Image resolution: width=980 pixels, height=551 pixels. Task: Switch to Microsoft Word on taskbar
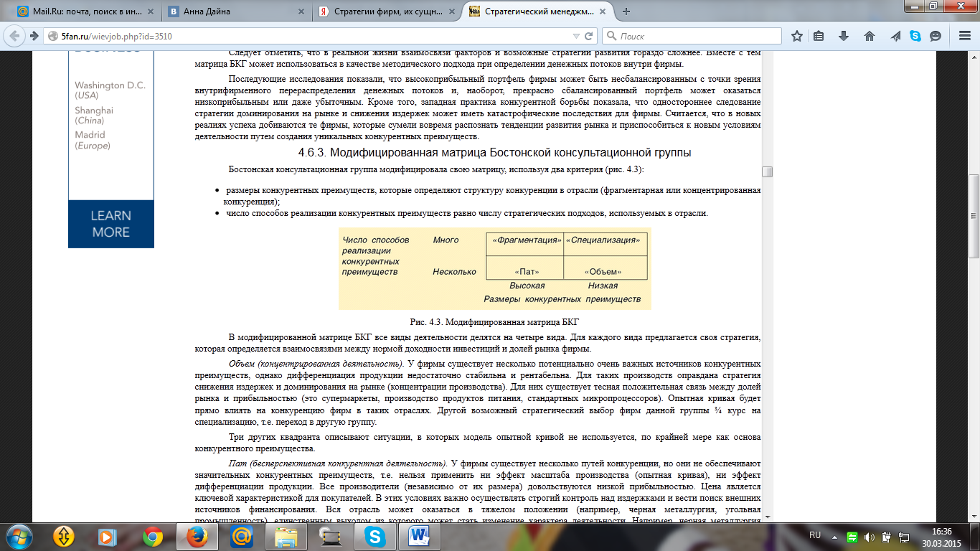coord(418,536)
